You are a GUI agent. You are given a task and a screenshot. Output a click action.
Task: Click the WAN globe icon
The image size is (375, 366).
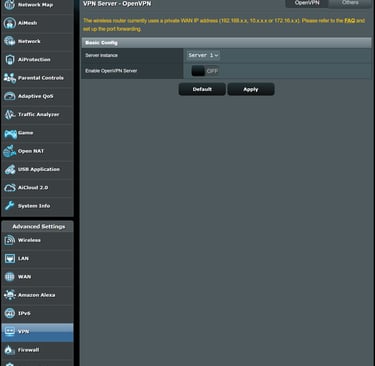point(10,277)
